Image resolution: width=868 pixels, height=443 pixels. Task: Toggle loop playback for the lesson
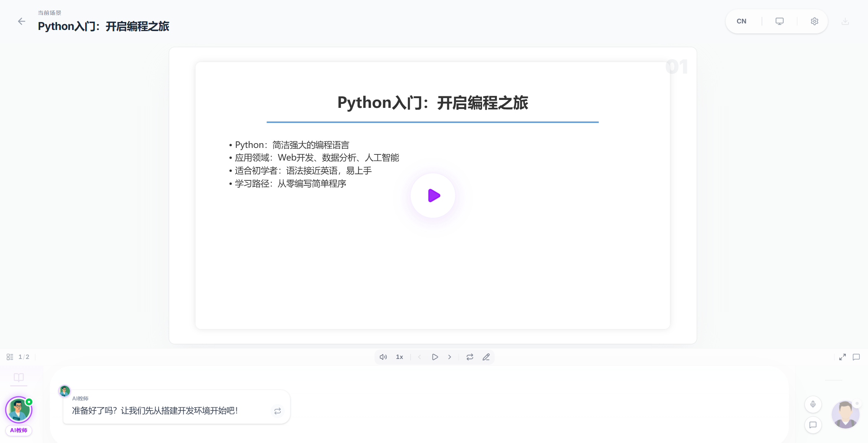click(x=469, y=357)
